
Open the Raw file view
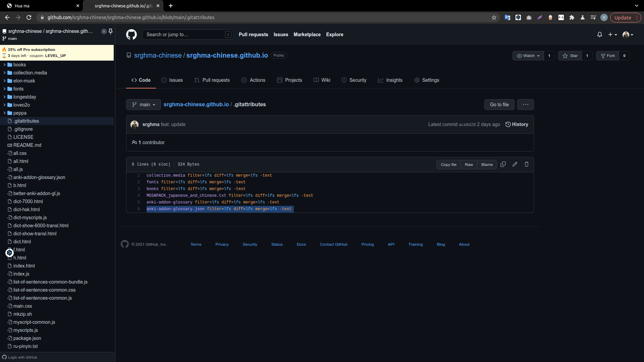point(469,164)
